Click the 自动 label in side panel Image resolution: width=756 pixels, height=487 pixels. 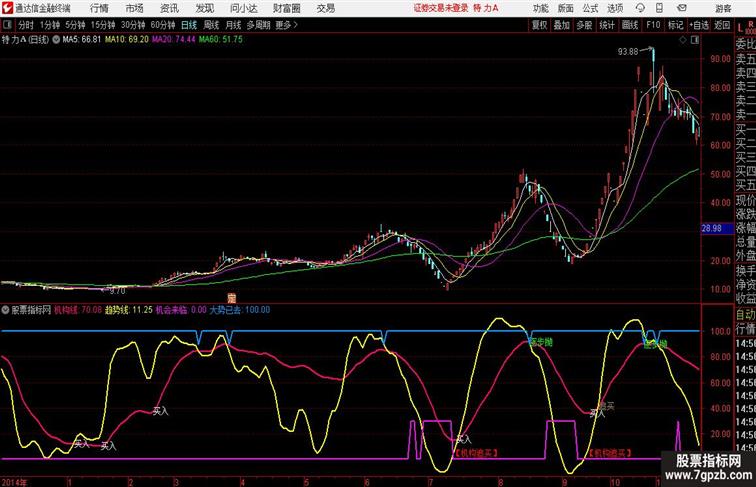745,314
